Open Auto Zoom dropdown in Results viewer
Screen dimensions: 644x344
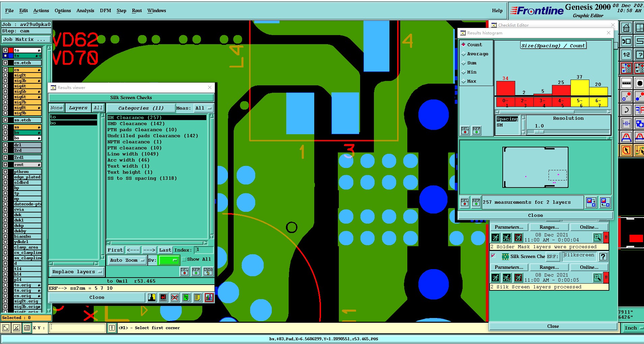pyautogui.click(x=127, y=260)
